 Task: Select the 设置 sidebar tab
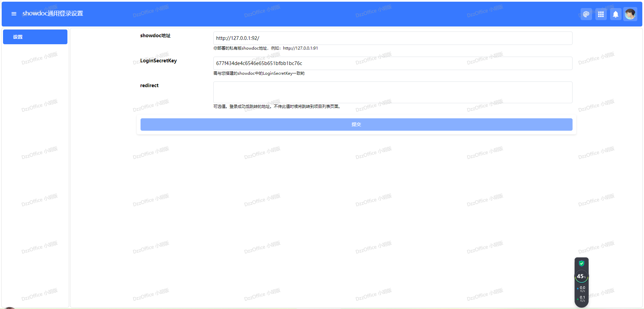(35, 37)
